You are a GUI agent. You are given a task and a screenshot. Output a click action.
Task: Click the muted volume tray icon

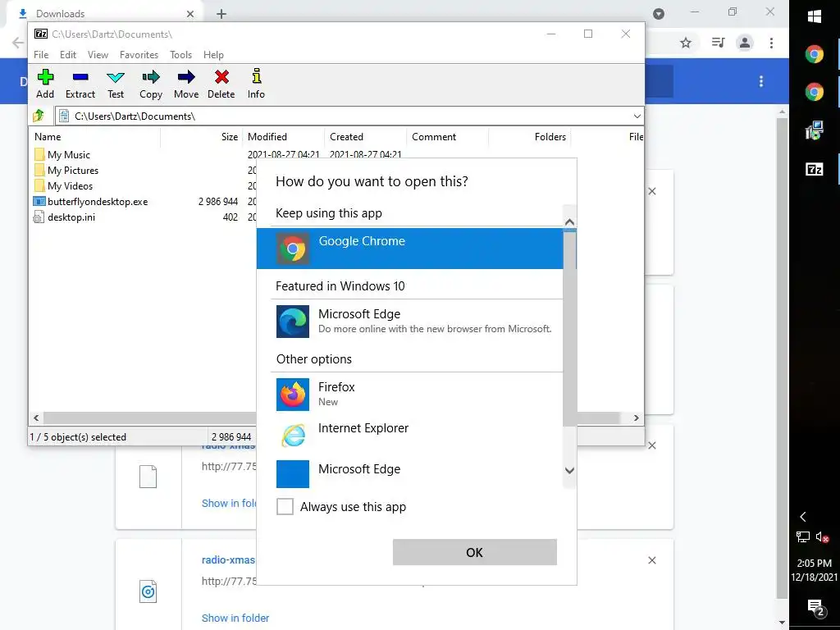823,536
